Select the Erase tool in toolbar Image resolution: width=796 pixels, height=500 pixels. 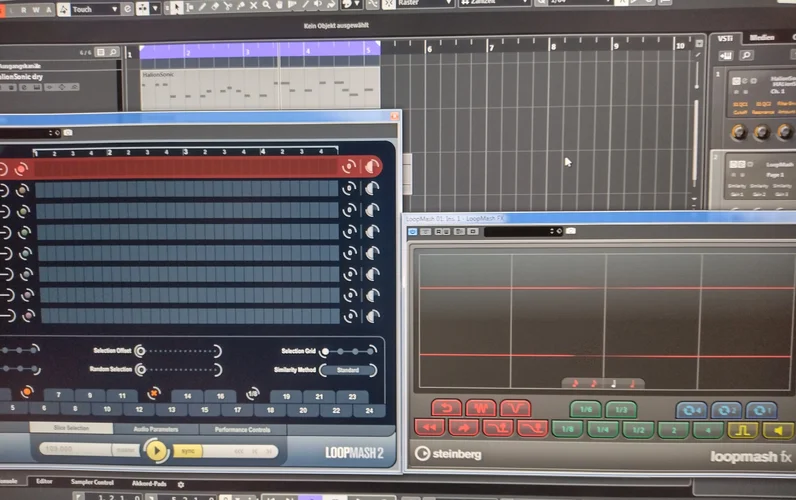pyautogui.click(x=215, y=7)
